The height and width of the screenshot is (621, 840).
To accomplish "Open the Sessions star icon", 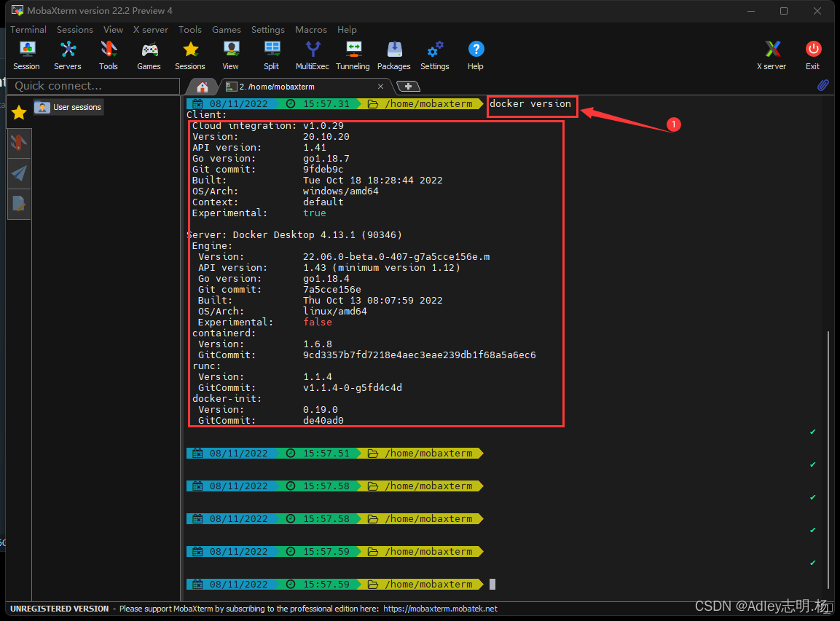I will (x=190, y=55).
